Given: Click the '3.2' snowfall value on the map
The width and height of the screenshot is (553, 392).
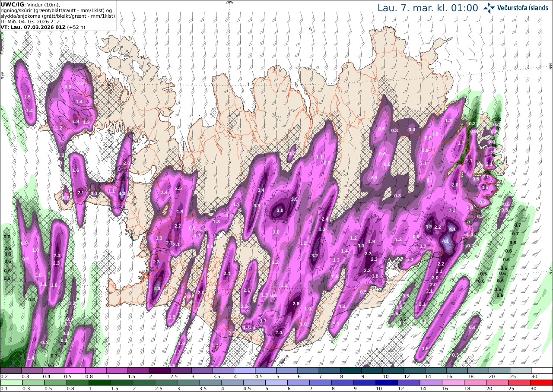Looking at the screenshot, I should pos(315,256).
